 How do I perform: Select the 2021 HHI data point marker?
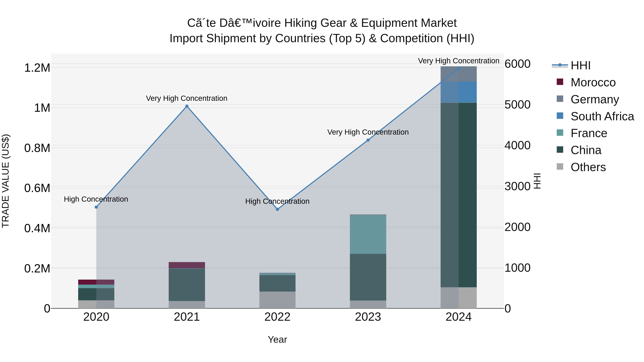click(187, 106)
